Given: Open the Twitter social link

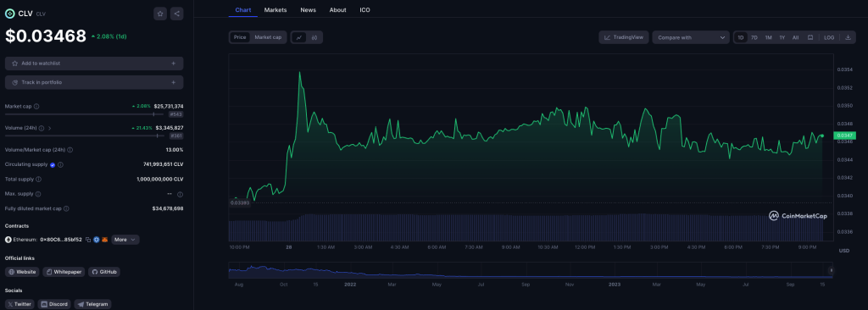Looking at the screenshot, I should (x=19, y=304).
